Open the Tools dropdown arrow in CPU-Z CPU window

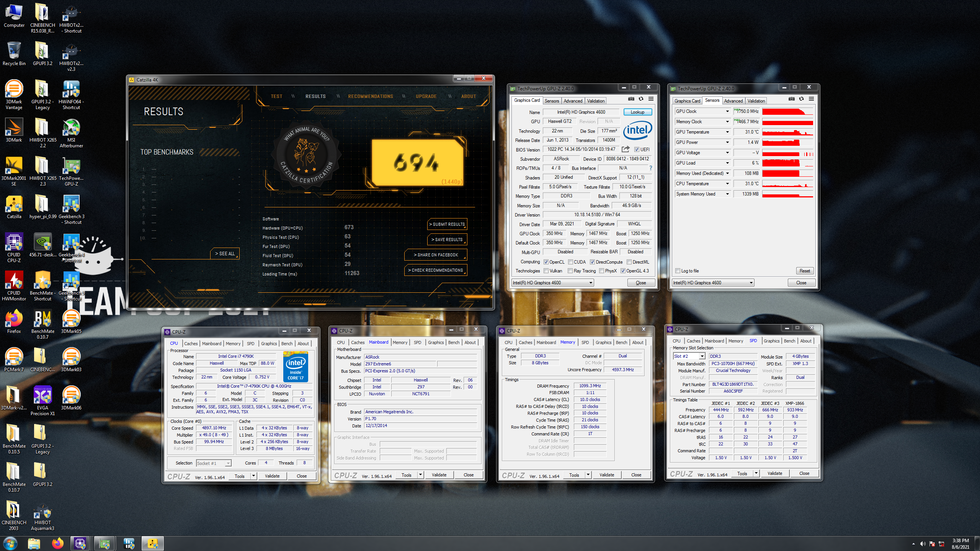tap(253, 476)
